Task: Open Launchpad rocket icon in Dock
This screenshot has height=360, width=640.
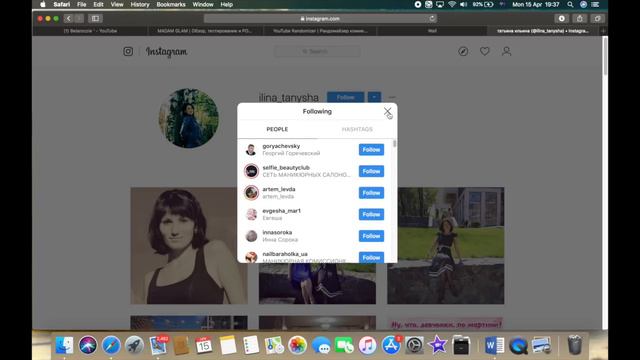Action: point(134,345)
